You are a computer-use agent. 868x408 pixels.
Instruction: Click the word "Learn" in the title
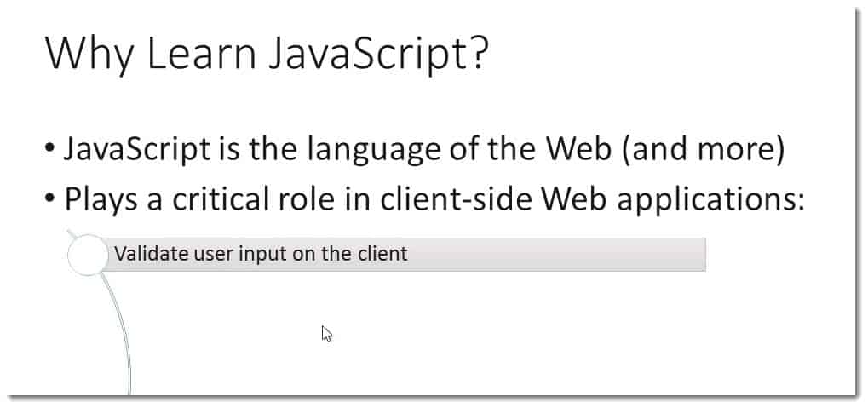point(202,53)
